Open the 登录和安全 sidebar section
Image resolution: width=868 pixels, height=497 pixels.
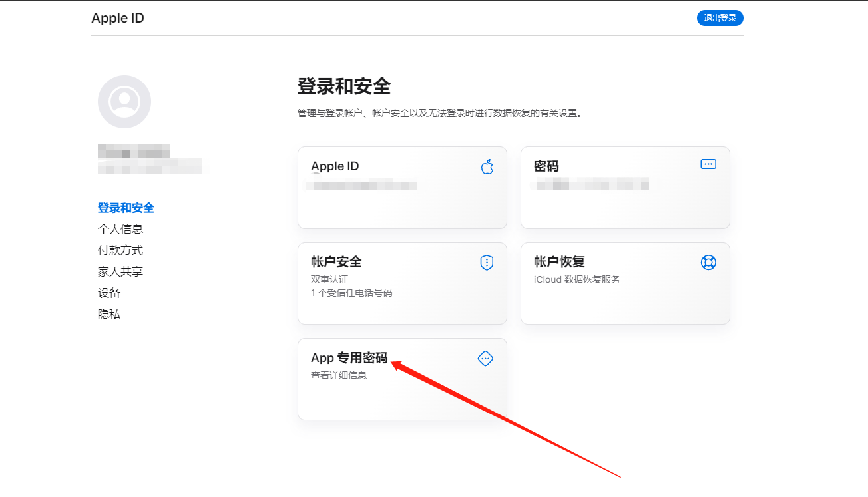pyautogui.click(x=126, y=208)
